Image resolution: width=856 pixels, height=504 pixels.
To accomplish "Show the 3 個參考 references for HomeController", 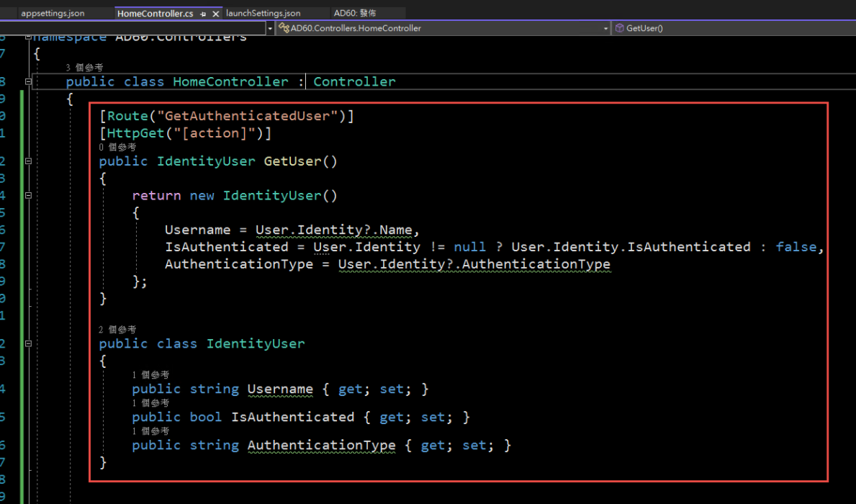I will (84, 68).
